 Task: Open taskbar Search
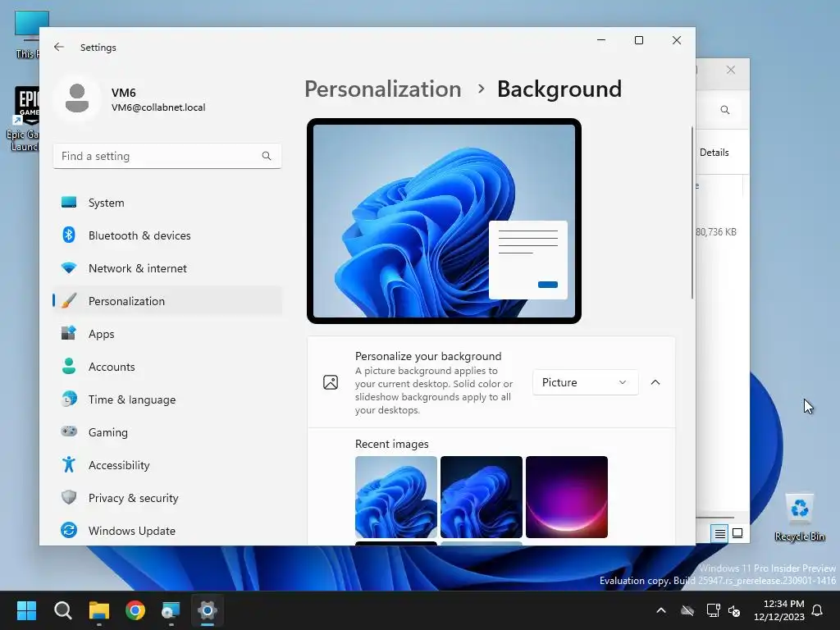(62, 610)
